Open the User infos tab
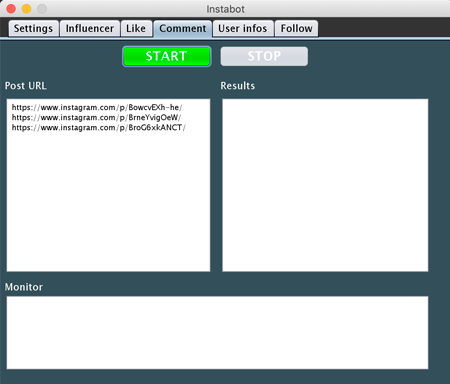The width and height of the screenshot is (450, 384). tap(243, 29)
